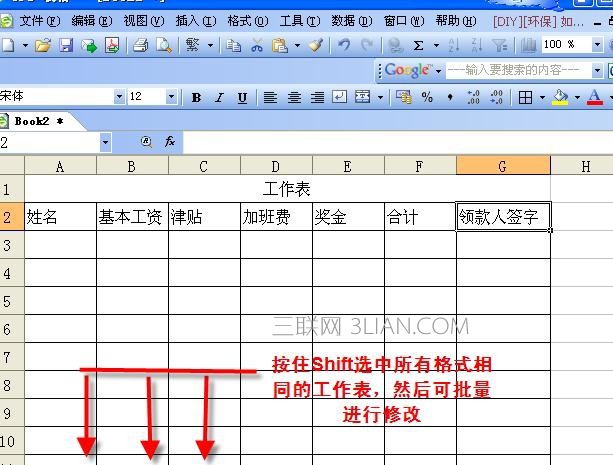613x465 pixels.
Task: Select the 工作表 title cell
Action: coord(287,189)
